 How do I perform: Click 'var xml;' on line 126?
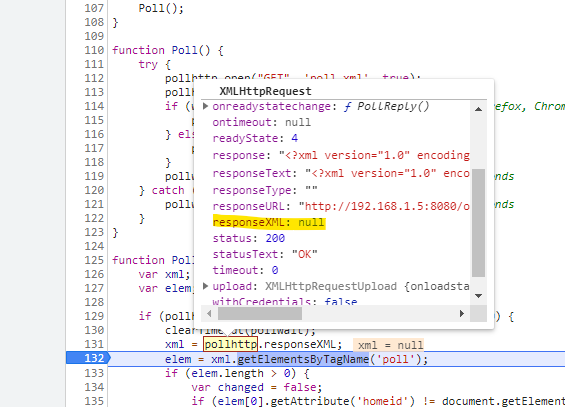pos(164,274)
